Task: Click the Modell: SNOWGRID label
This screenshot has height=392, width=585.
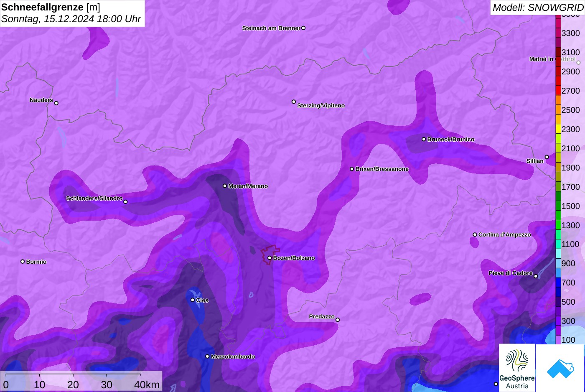Action: [537, 8]
